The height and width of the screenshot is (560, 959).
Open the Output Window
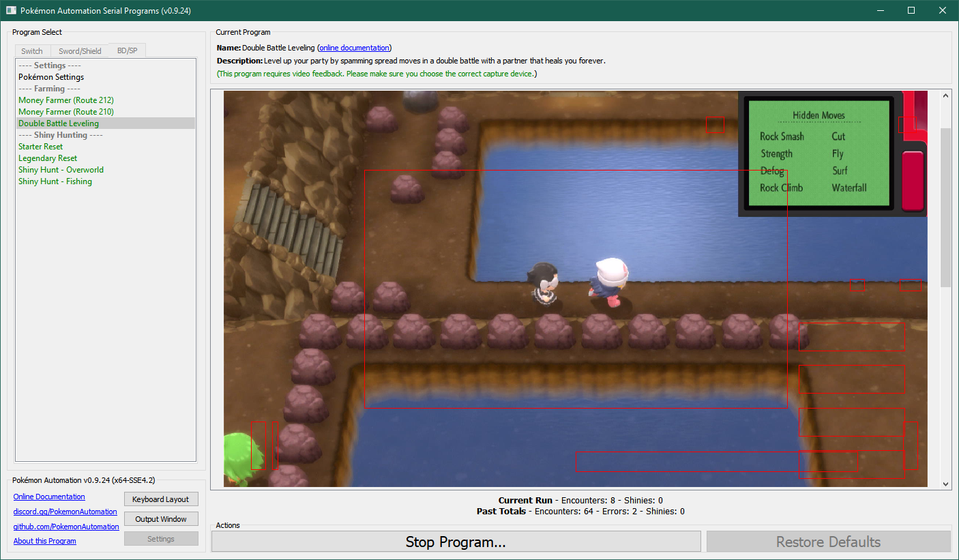tap(161, 519)
